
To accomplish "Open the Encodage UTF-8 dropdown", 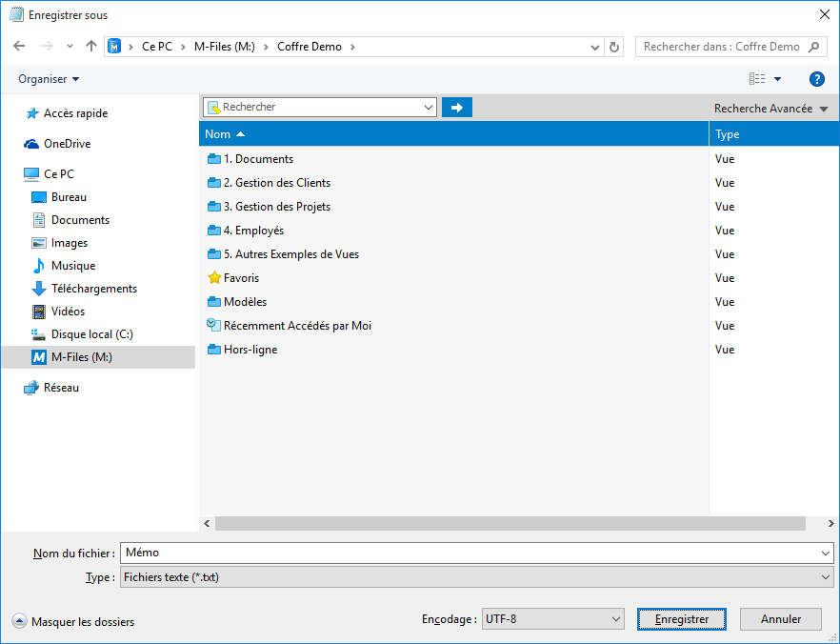I will [552, 619].
